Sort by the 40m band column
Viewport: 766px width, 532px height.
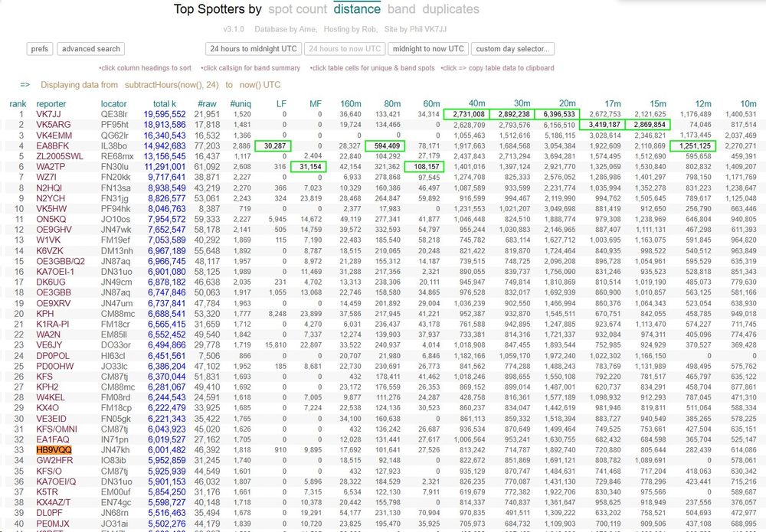coord(476,103)
